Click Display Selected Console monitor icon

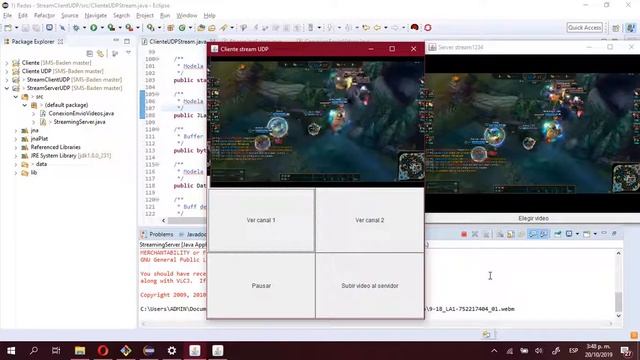569,234
